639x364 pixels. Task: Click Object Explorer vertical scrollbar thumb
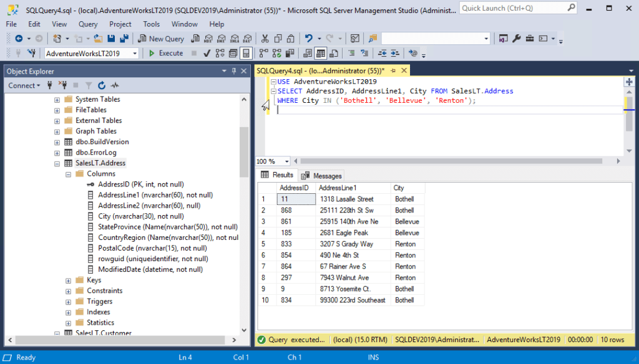click(x=244, y=151)
